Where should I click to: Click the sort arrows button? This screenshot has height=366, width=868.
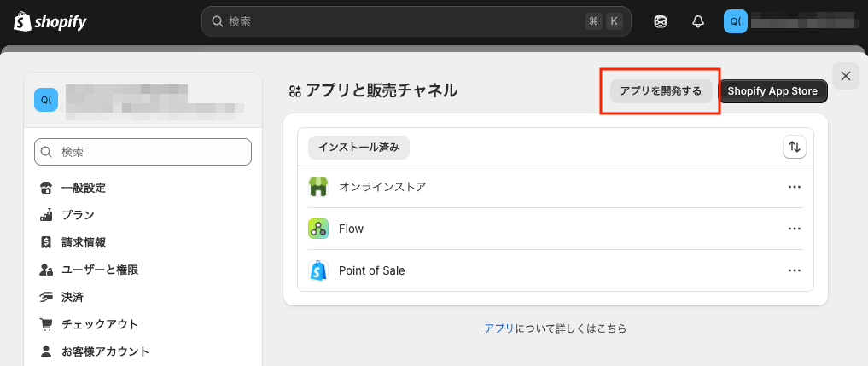795,148
